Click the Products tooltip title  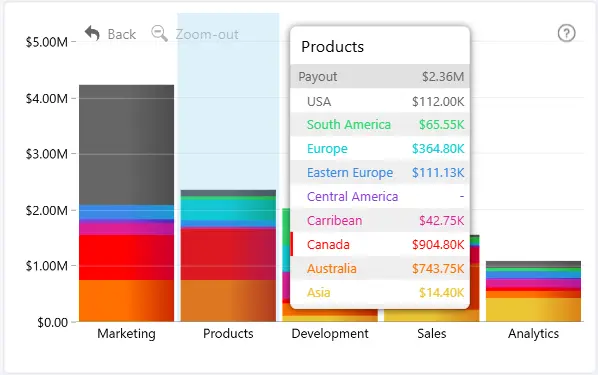pos(333,47)
